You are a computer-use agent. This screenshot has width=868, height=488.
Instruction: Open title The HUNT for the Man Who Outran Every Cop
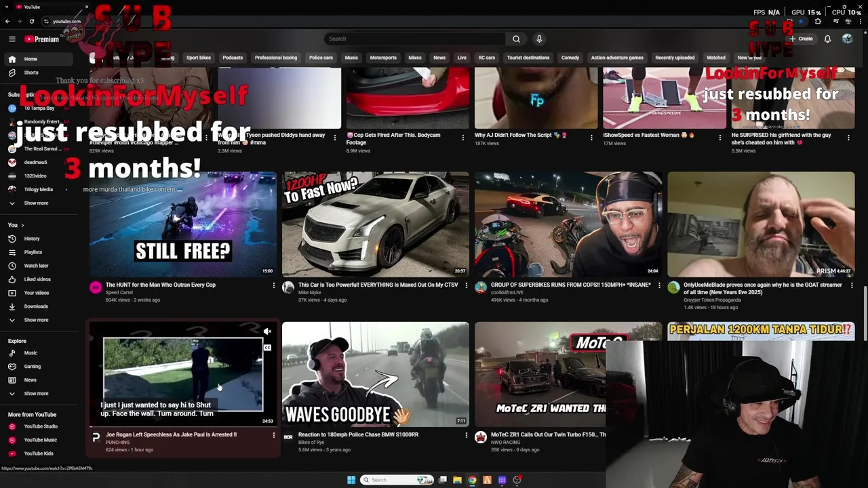(161, 285)
